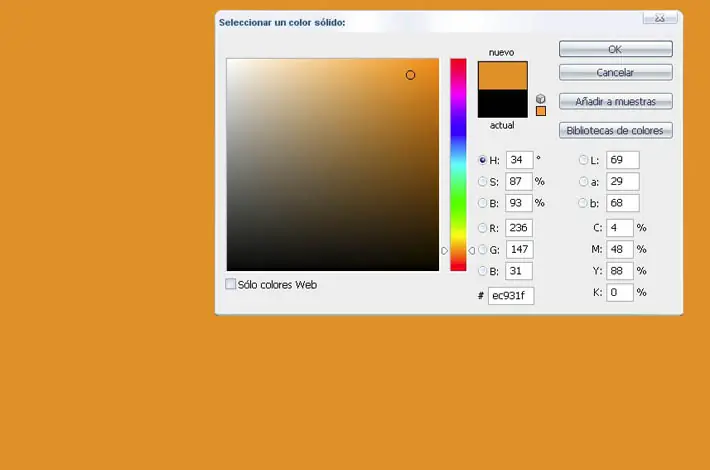The height and width of the screenshot is (470, 710).
Task: Click the web-safe color swatch below the cube
Action: tap(541, 111)
